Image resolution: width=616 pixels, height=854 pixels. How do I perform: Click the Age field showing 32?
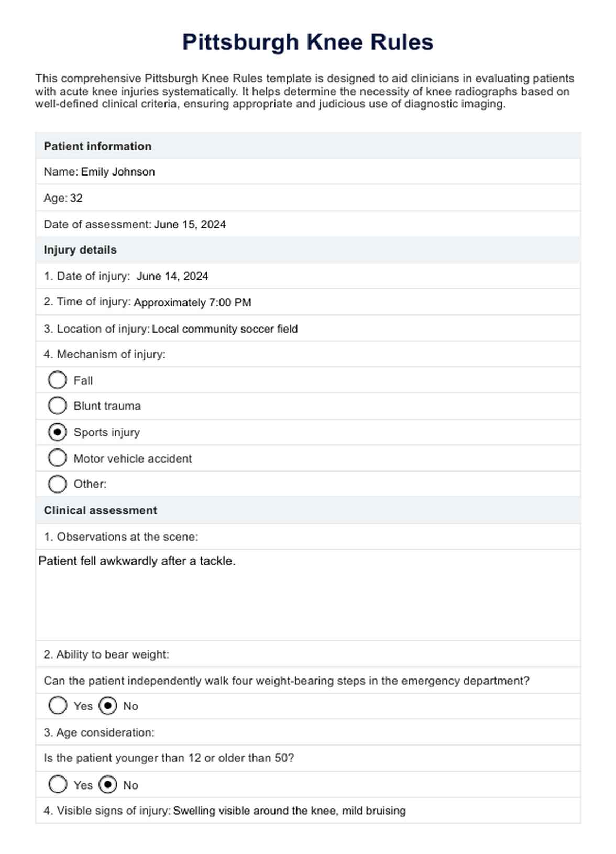76,198
